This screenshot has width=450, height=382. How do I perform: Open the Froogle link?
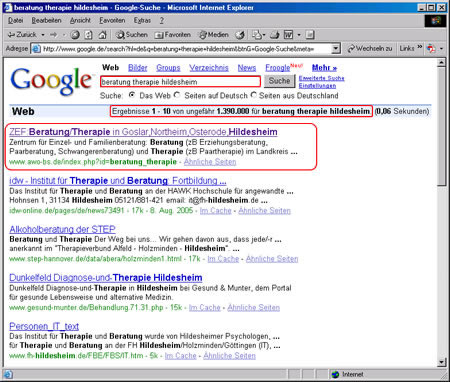[277, 68]
